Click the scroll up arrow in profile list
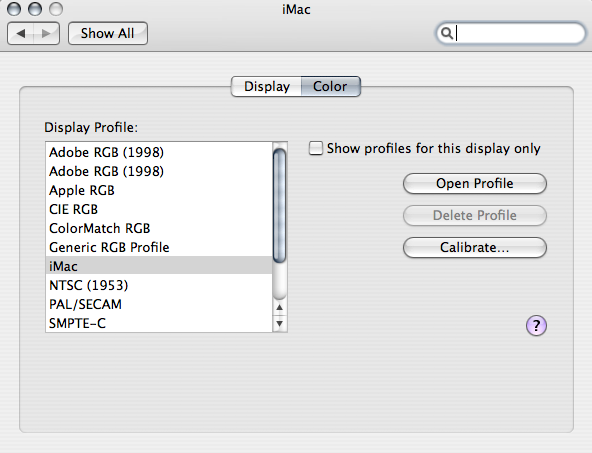Image resolution: width=592 pixels, height=453 pixels. click(x=279, y=307)
